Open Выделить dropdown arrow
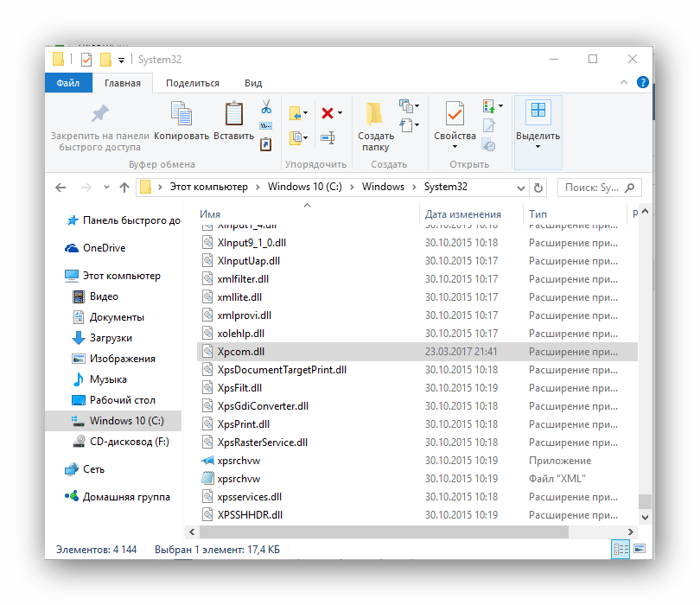700x605 pixels. click(538, 147)
